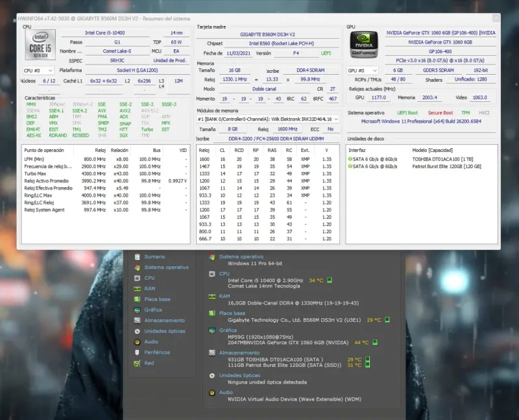Click the Red network icon in sidebar
Screen dimensions: 519x420
tap(137, 363)
